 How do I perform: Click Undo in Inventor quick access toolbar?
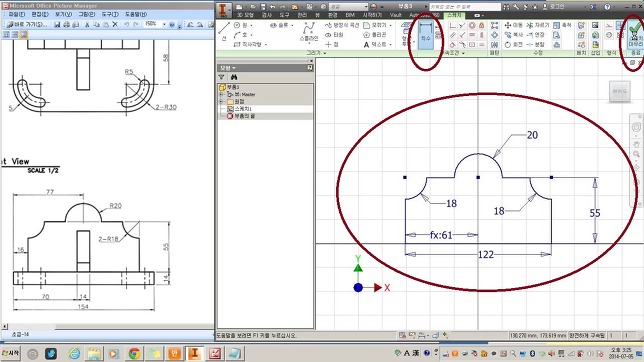273,7
